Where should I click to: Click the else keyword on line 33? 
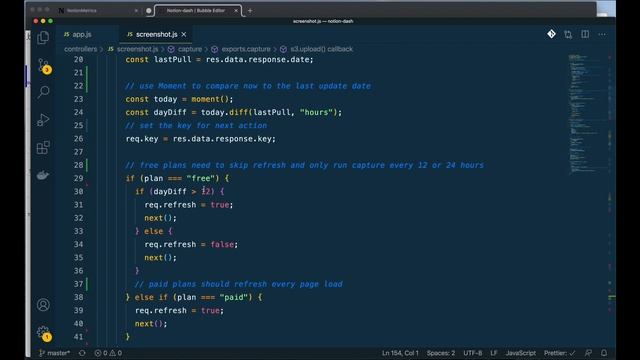coord(153,231)
